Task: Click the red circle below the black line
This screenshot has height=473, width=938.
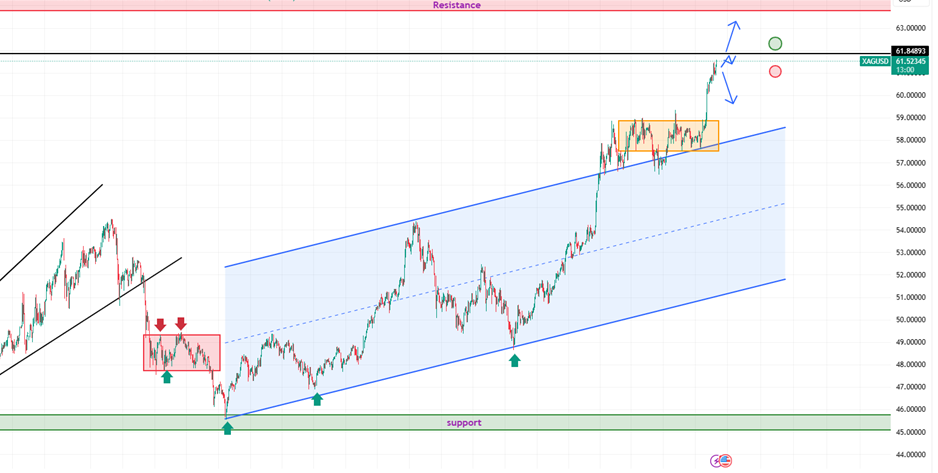Action: [775, 71]
